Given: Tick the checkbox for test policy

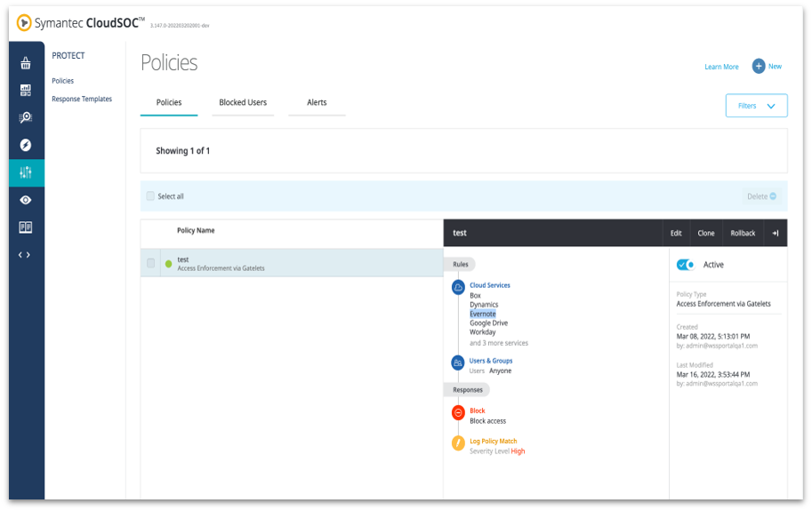Looking at the screenshot, I should coord(150,263).
